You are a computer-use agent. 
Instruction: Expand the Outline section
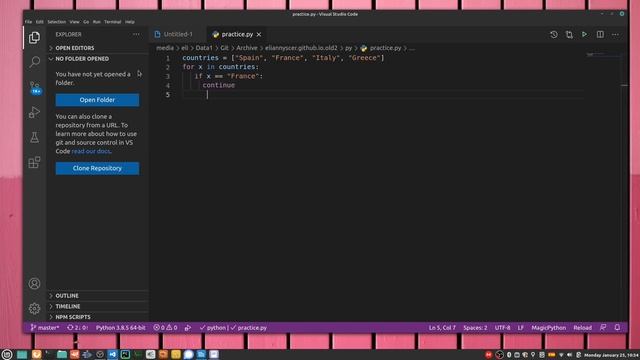[98, 296]
